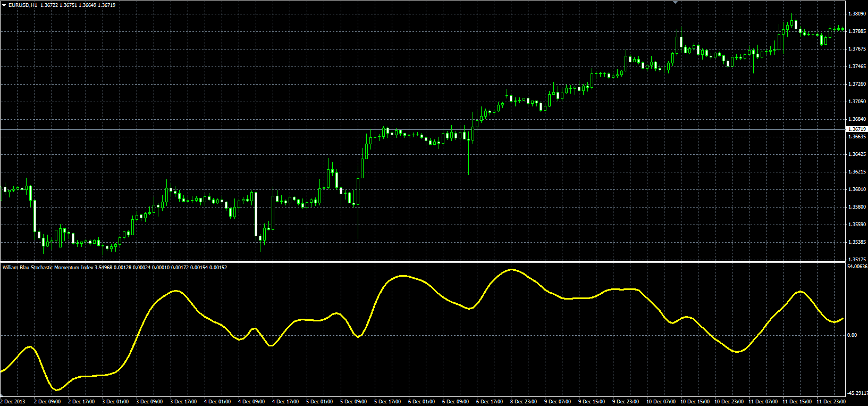
Task: Click the 11 Dec 15:00 time label
Action: (797, 402)
